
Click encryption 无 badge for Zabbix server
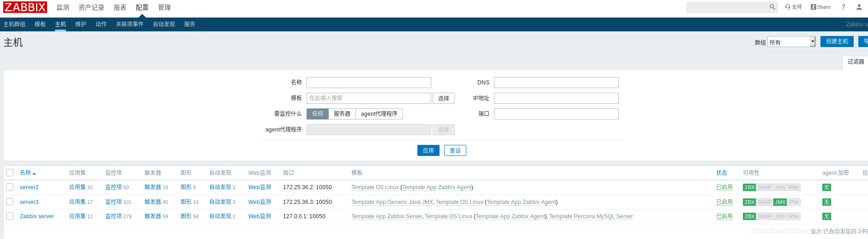click(826, 216)
